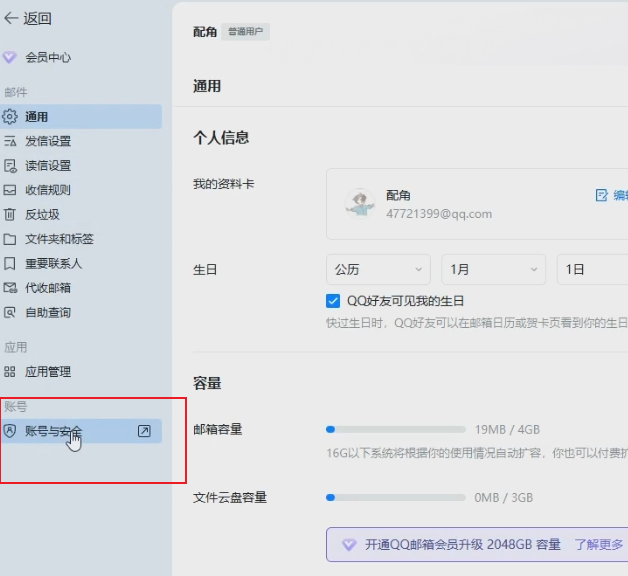Click the 反垃圾 trash icon
The width and height of the screenshot is (628, 576).
(x=10, y=214)
